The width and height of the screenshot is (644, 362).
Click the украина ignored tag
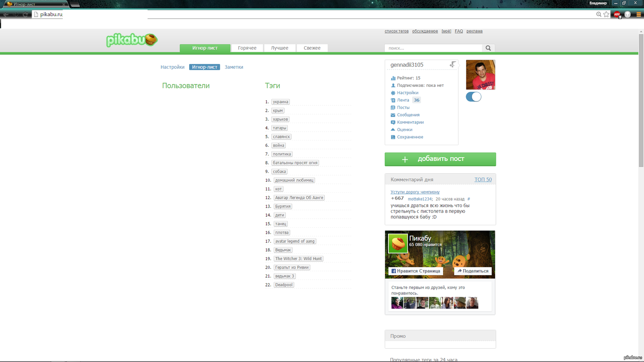[281, 102]
